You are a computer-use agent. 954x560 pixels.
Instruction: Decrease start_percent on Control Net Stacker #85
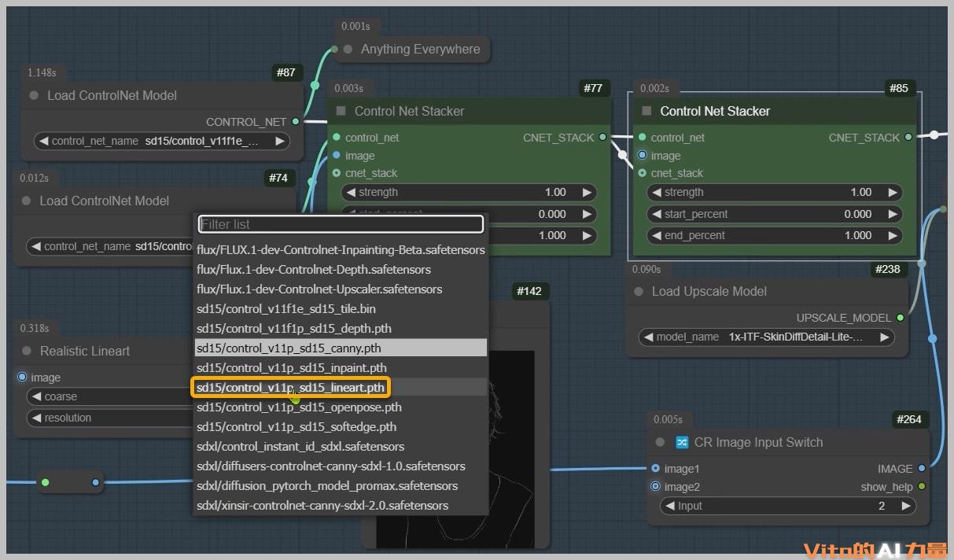click(657, 214)
